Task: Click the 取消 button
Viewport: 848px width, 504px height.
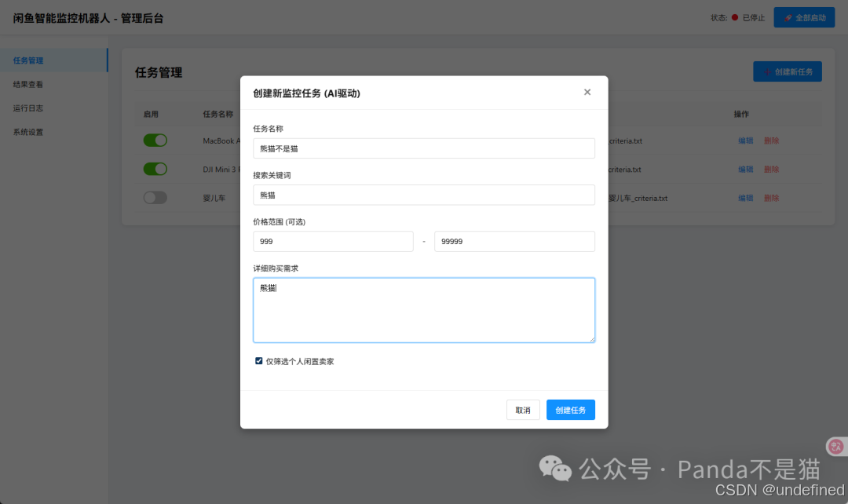Action: pos(523,410)
